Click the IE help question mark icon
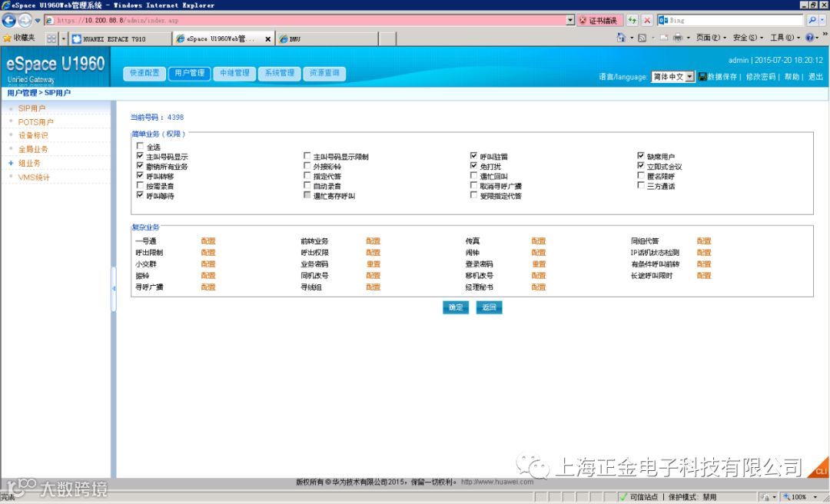 tap(809, 38)
